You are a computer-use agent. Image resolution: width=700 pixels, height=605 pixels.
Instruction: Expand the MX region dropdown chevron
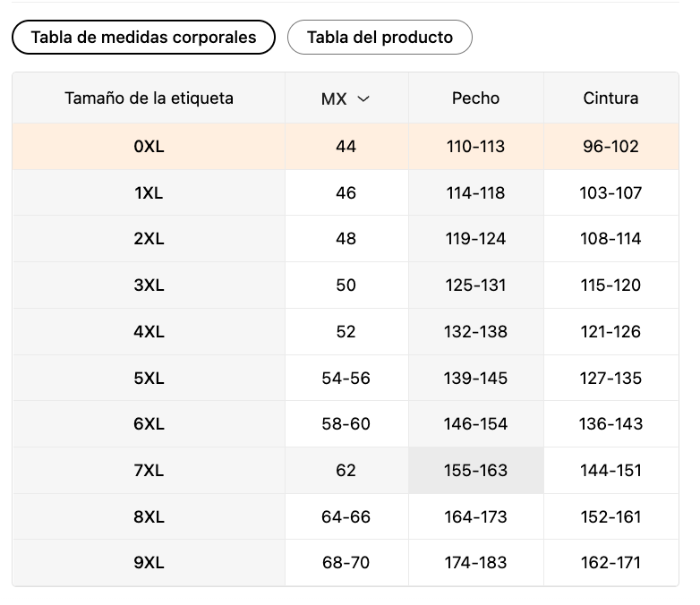click(363, 98)
